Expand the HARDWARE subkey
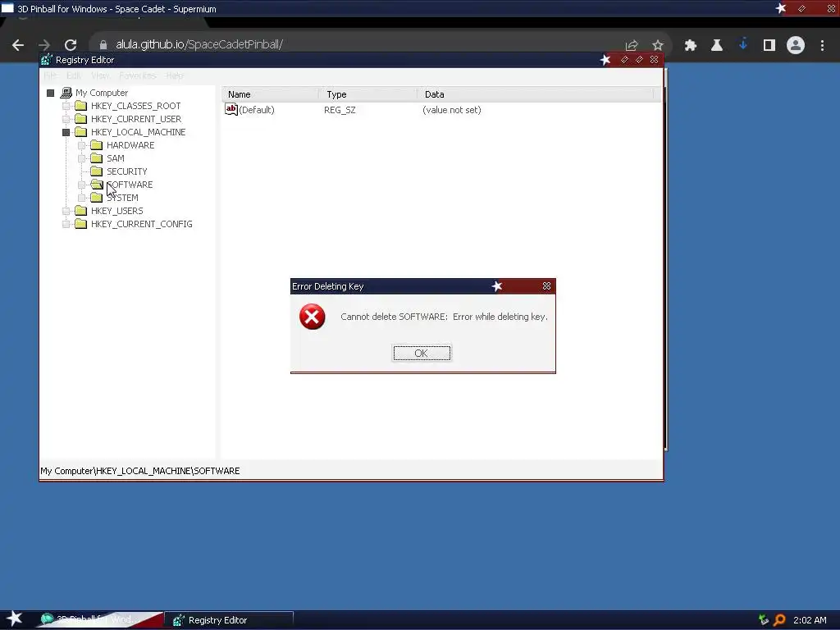 click(81, 145)
